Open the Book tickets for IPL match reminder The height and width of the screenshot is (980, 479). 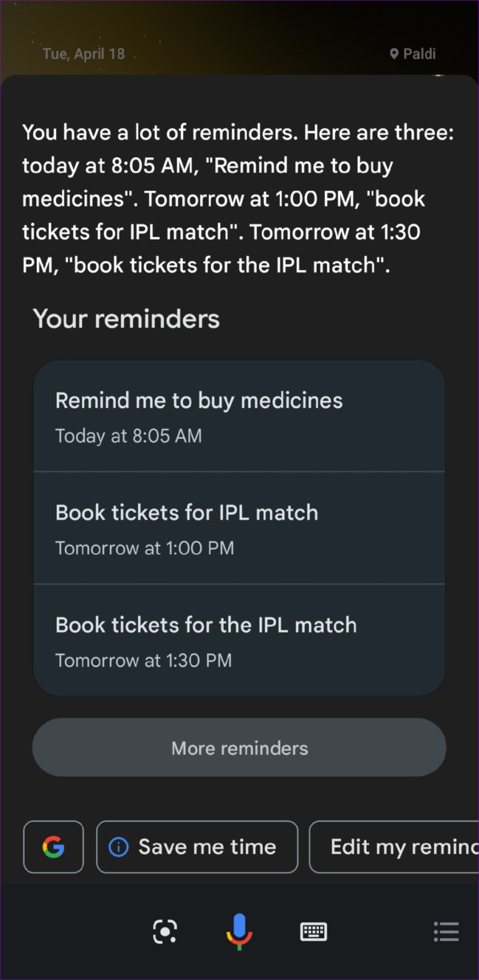(186, 513)
